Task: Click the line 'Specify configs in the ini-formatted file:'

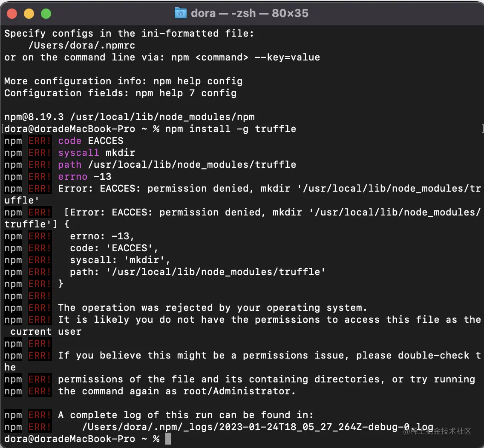Action: 130,33
